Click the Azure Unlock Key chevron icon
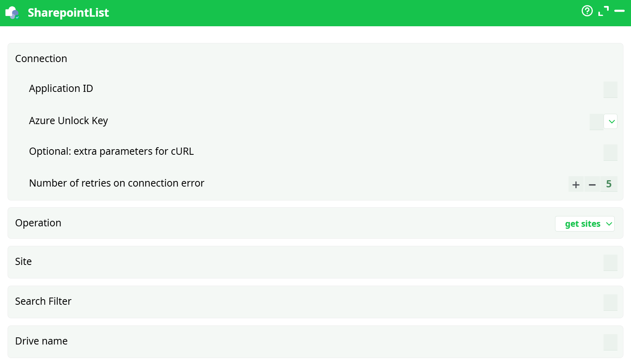The height and width of the screenshot is (364, 631). [611, 121]
